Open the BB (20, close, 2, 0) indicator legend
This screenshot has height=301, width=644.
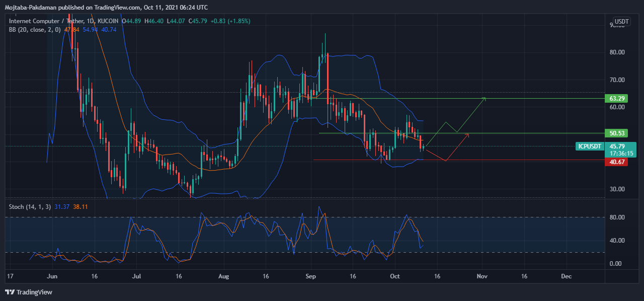click(x=35, y=30)
